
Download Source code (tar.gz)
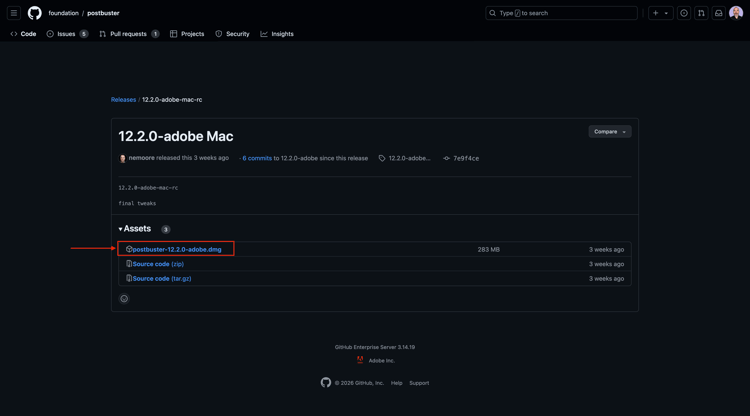click(x=162, y=278)
